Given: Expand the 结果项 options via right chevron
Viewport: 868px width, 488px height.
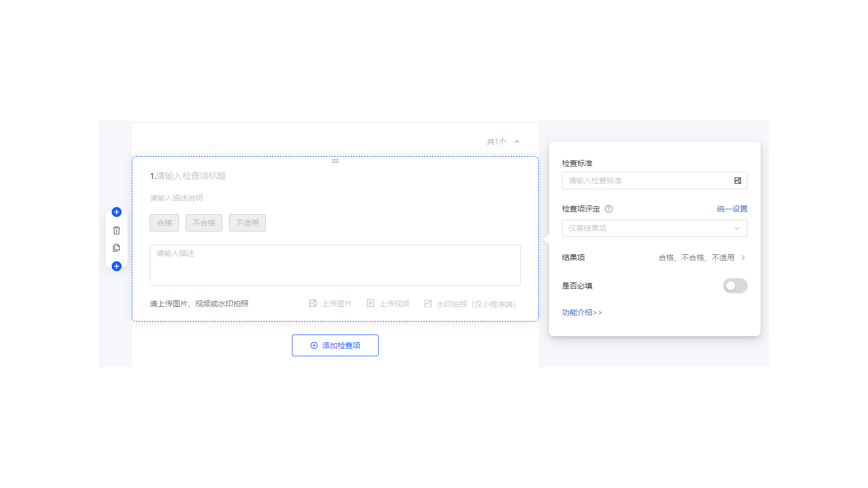Looking at the screenshot, I should pos(744,258).
